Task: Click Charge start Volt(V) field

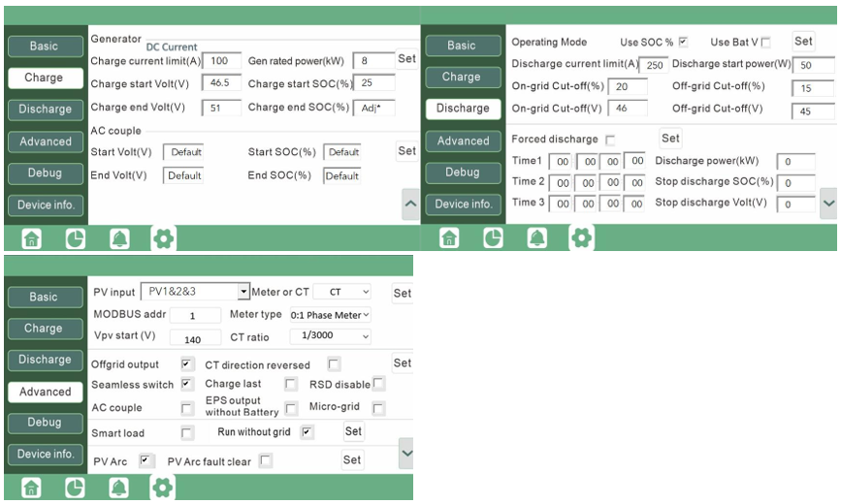Action: pyautogui.click(x=221, y=83)
